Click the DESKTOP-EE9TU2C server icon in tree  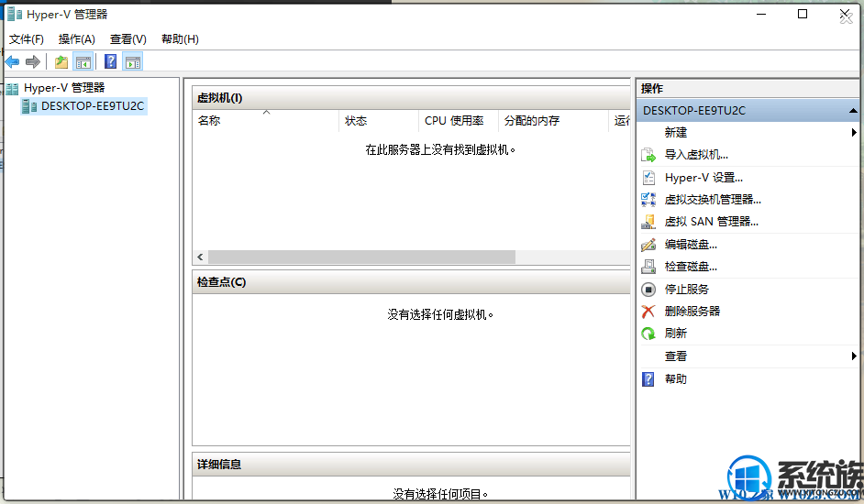[x=29, y=106]
